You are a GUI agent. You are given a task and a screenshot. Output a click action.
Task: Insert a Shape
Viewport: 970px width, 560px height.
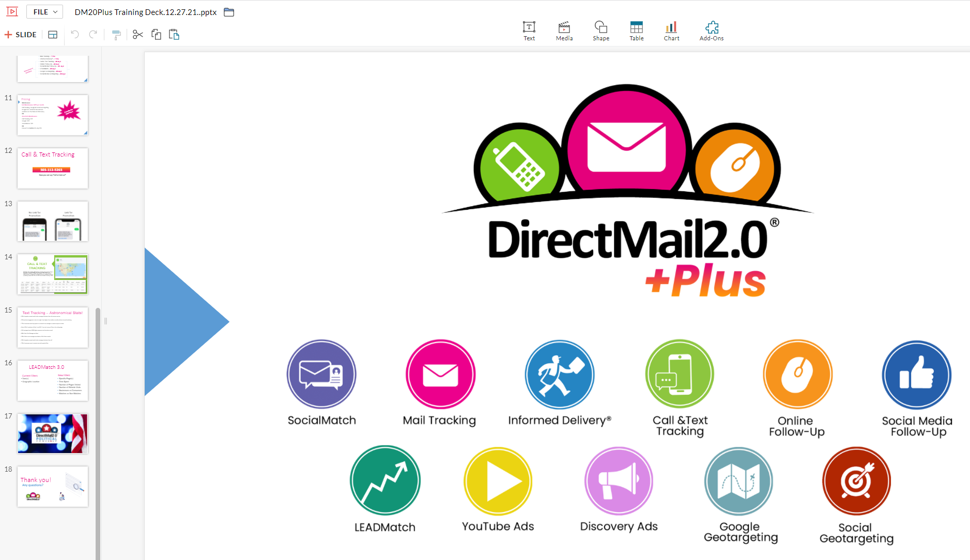tap(601, 31)
